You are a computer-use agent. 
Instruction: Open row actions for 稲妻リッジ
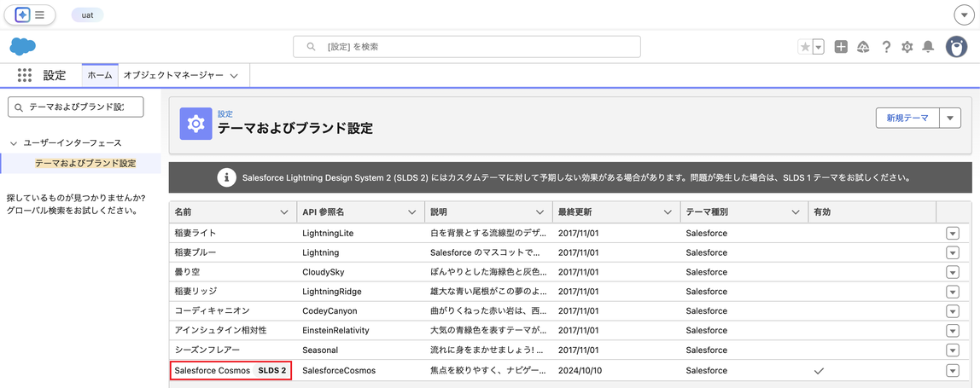[953, 292]
